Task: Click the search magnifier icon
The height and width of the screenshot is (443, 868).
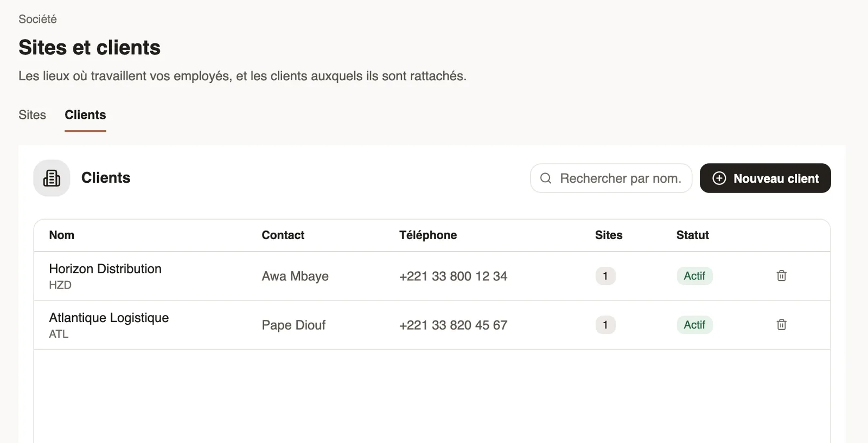Action: point(546,178)
